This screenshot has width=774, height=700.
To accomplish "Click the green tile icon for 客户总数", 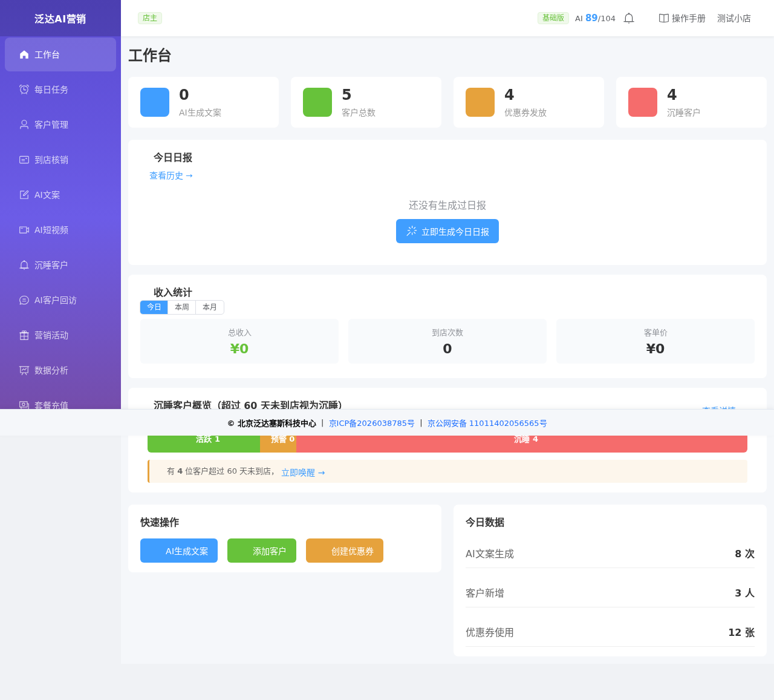I will pos(317,102).
